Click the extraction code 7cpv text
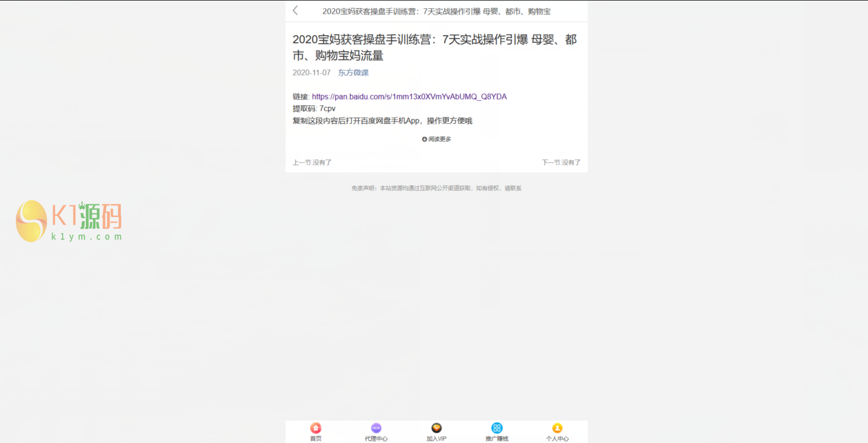Image resolution: width=868 pixels, height=443 pixels. click(327, 109)
